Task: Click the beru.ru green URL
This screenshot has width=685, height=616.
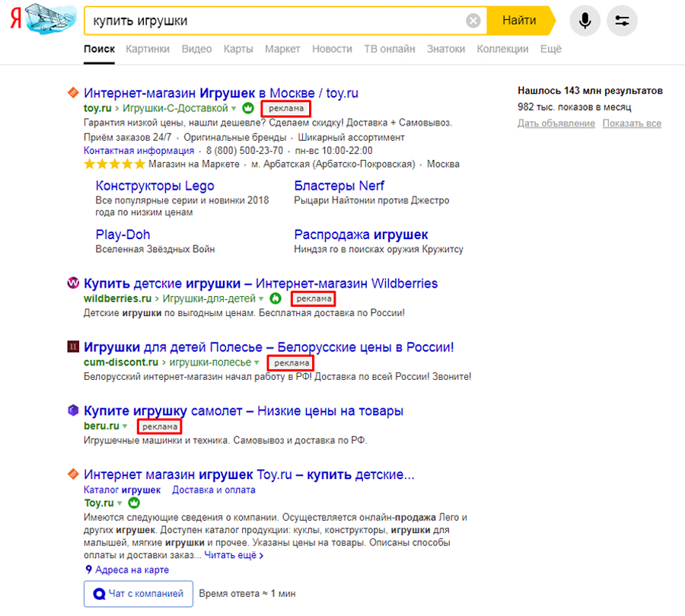Action: (x=101, y=426)
